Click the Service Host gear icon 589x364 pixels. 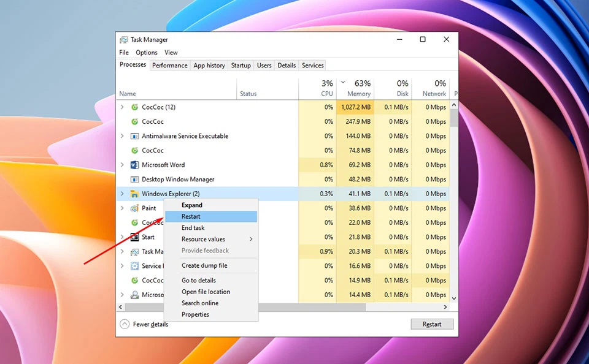[x=134, y=266]
